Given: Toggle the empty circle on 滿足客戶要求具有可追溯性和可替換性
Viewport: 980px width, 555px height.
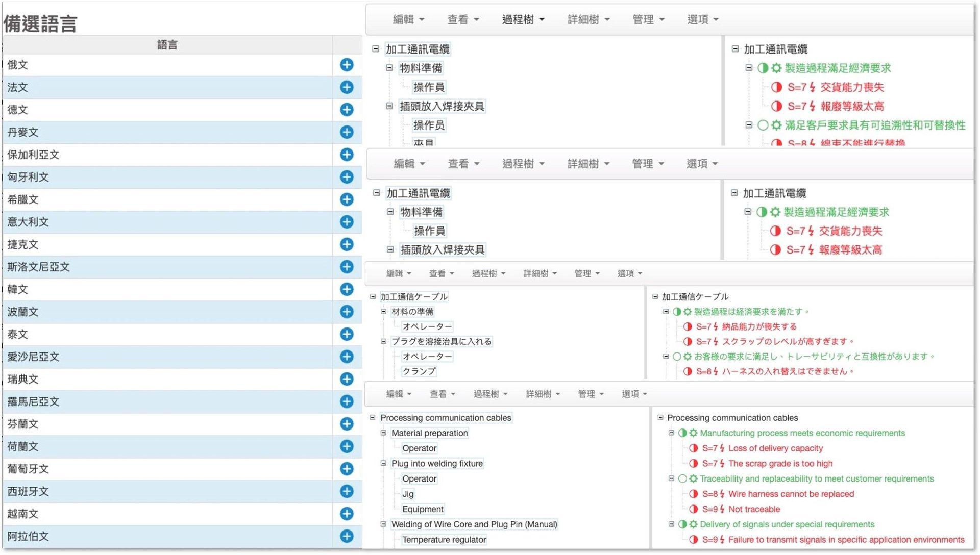Looking at the screenshot, I should 763,125.
